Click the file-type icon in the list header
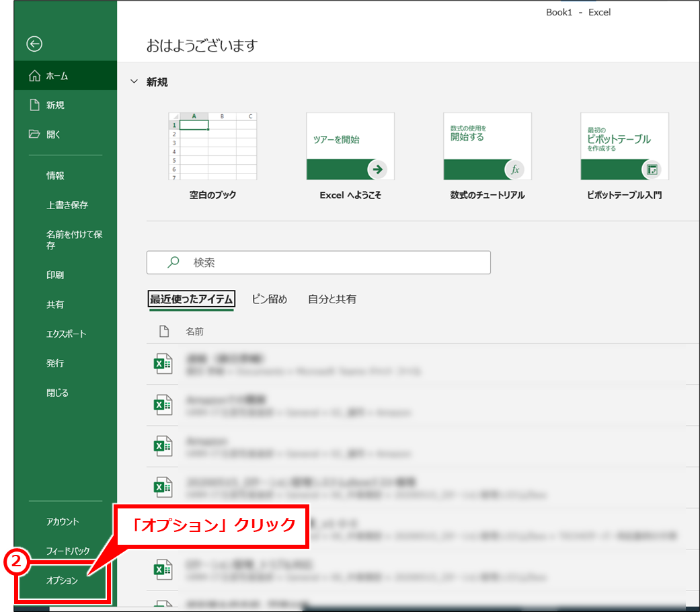The image size is (700, 612). point(164,332)
